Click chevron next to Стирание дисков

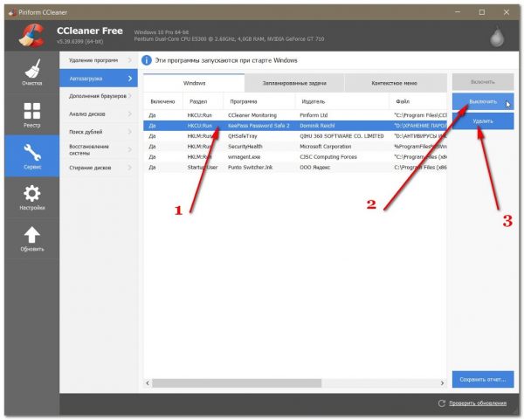129,168
